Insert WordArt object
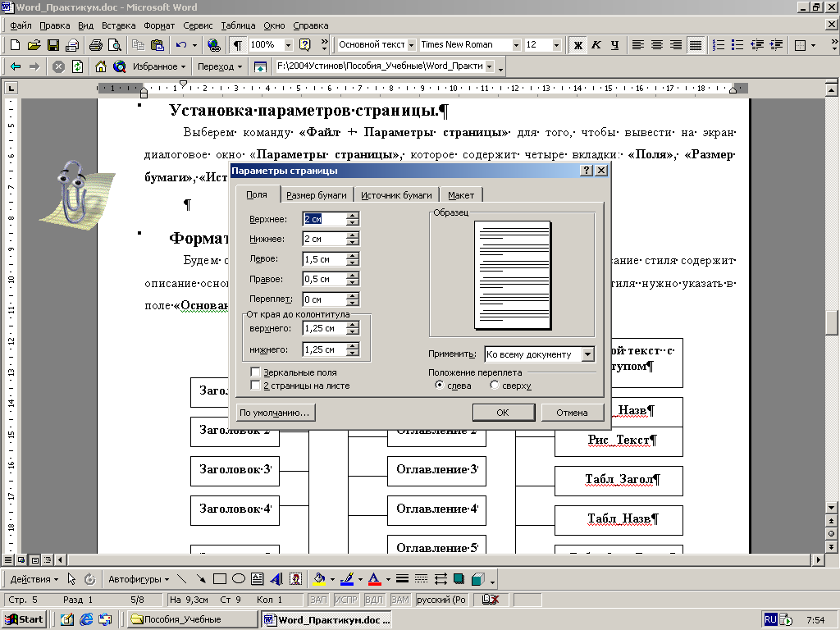840x630 pixels. (276, 578)
